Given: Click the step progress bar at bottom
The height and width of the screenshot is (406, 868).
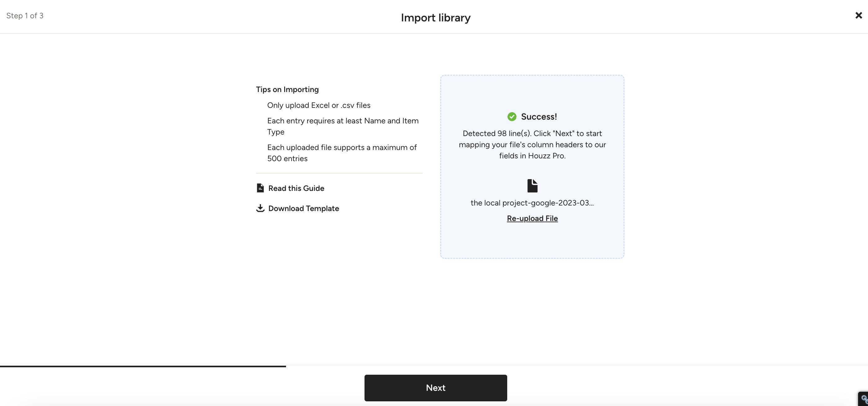Looking at the screenshot, I should (x=143, y=366).
